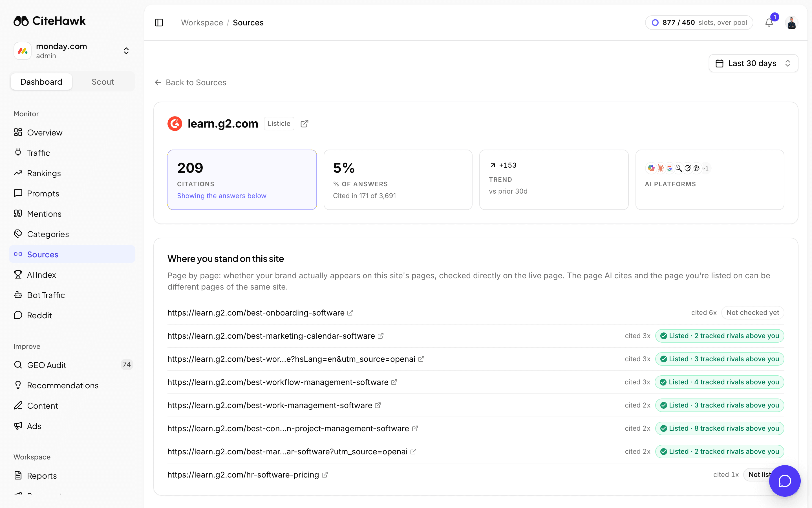This screenshot has width=812, height=508.
Task: Open Content in sidebar
Action: point(72,406)
